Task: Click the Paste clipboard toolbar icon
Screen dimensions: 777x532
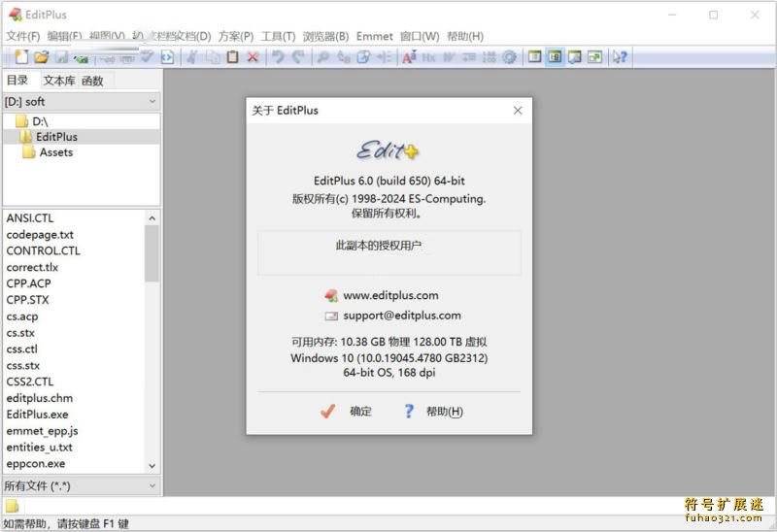Action: (232, 57)
